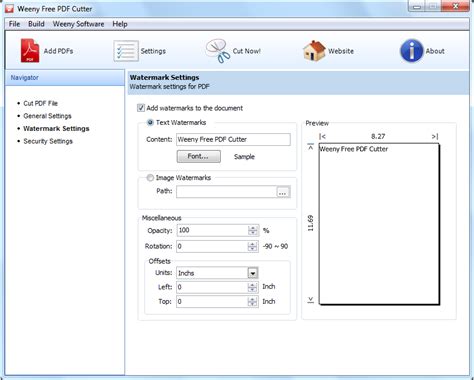Open Security Settings in Navigator
Viewport: 474px width, 380px height.
click(48, 141)
